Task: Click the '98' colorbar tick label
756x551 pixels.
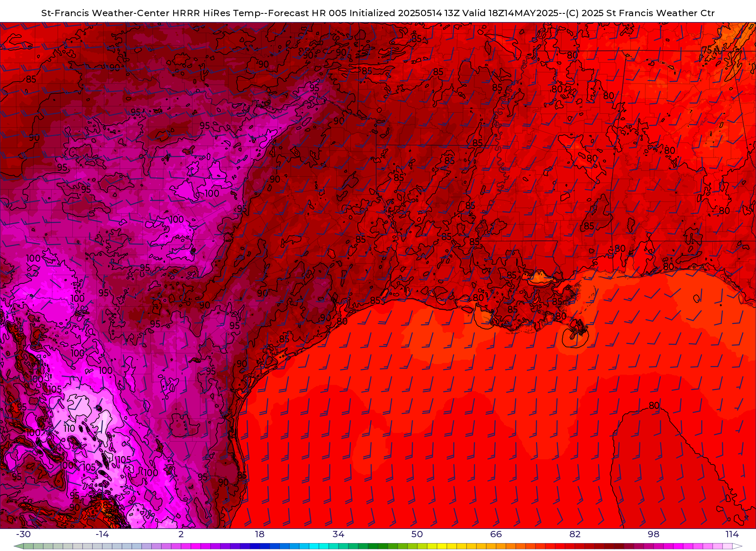Action: coord(654,534)
